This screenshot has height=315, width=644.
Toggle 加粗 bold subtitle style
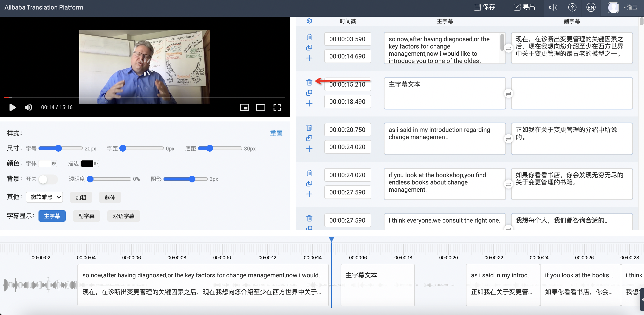tap(81, 197)
